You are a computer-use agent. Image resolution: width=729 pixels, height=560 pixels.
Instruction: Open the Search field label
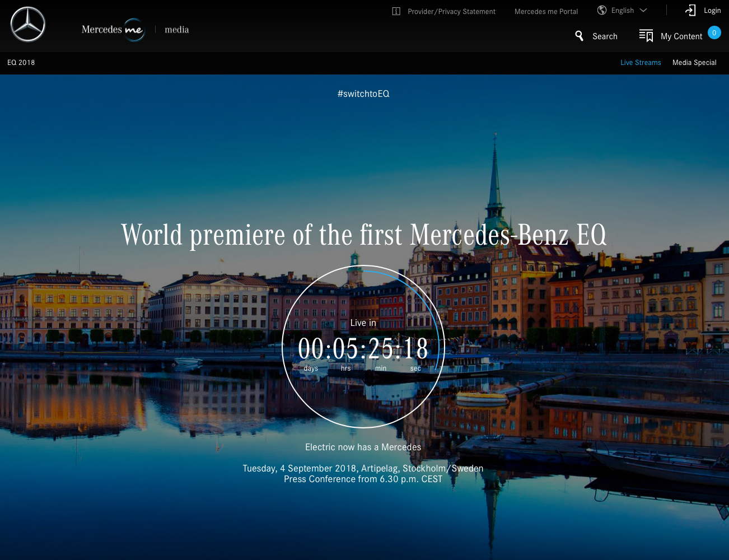coord(605,36)
